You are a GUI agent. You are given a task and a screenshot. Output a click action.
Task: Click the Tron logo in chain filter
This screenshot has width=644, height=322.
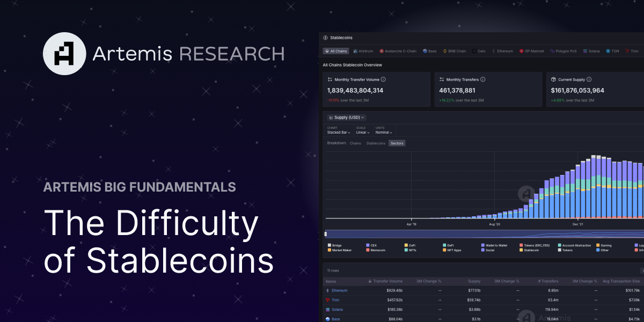click(627, 51)
